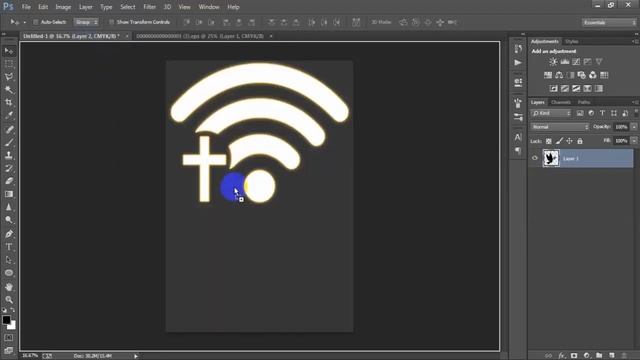Add a Curves adjustment
Screen dimensions: 640x360
[576, 62]
